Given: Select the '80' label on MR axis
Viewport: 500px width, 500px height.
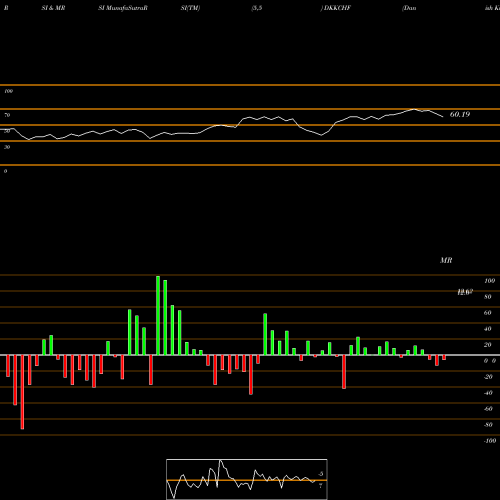Looking at the screenshot, I should click(x=488, y=297).
